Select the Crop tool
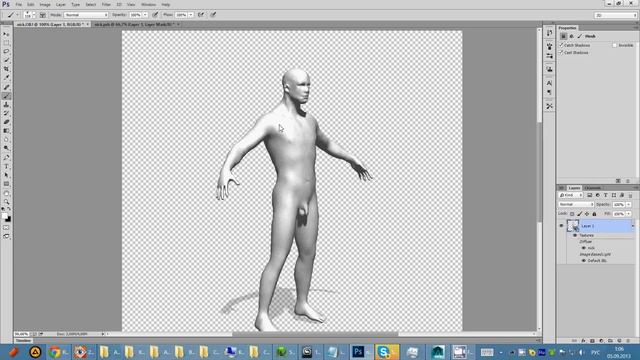The height and width of the screenshot is (360, 640). (x=6, y=69)
